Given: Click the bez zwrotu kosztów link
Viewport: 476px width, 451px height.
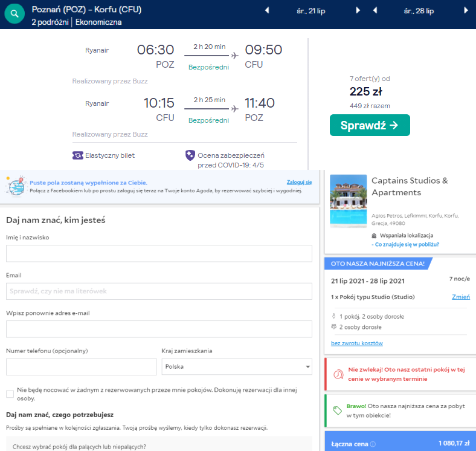Looking at the screenshot, I should tap(357, 343).
